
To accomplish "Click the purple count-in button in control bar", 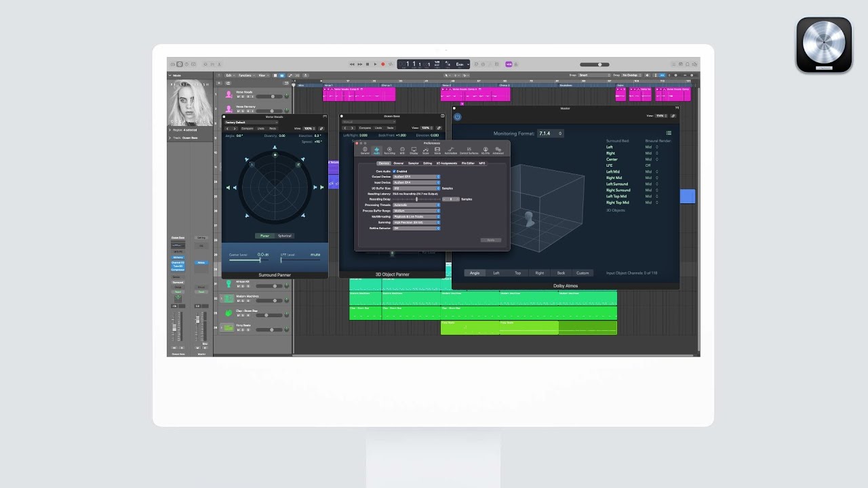I will 509,64.
